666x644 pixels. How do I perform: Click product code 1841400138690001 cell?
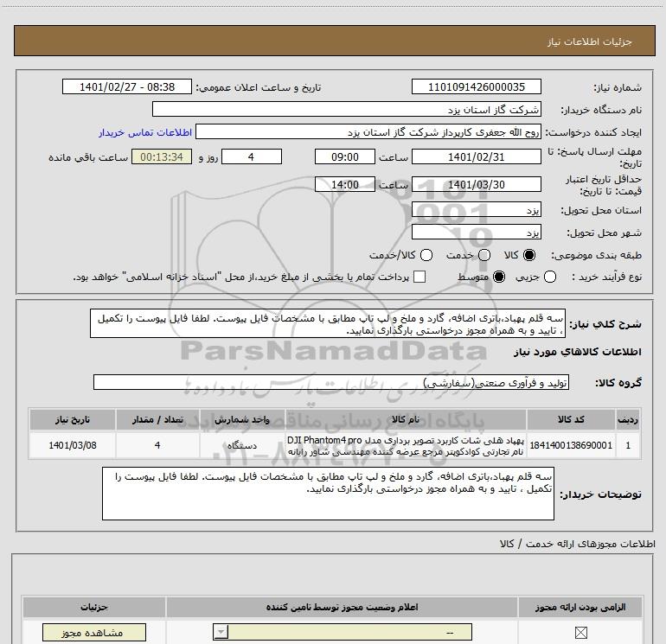pos(571,445)
